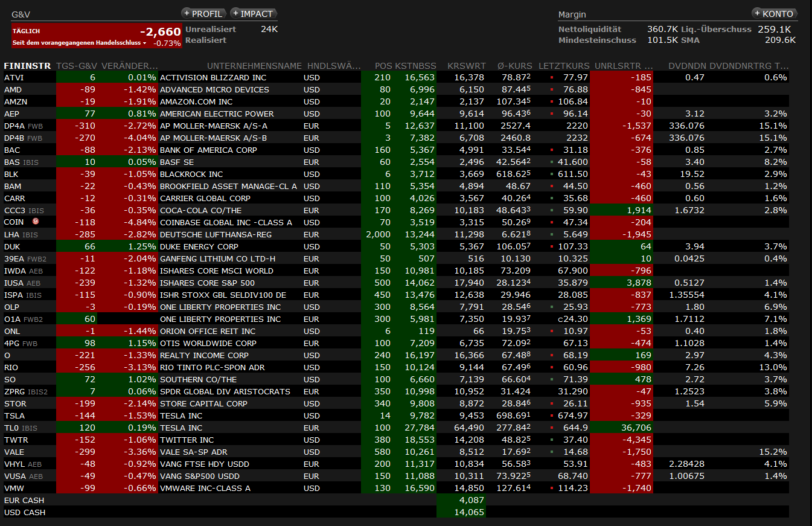This screenshot has width=812, height=526.
Task: Sort by the FININSTR column header
Action: coord(28,66)
